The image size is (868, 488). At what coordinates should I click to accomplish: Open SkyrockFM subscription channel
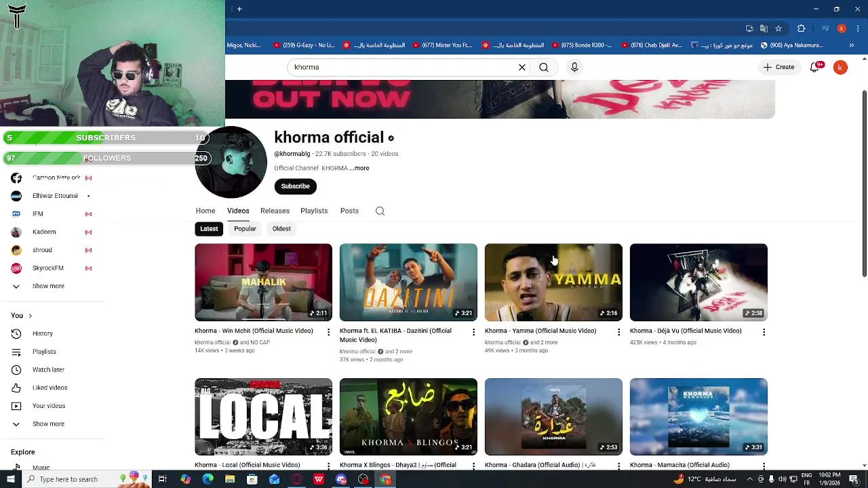52,268
